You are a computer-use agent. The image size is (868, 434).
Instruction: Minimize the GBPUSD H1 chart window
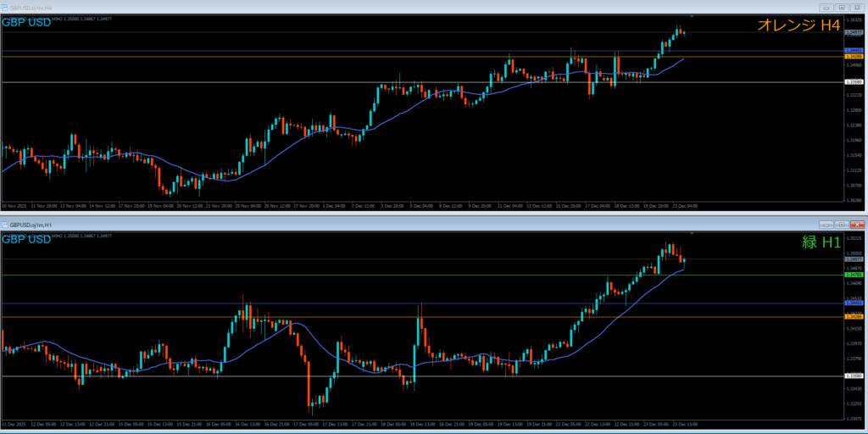coord(826,225)
